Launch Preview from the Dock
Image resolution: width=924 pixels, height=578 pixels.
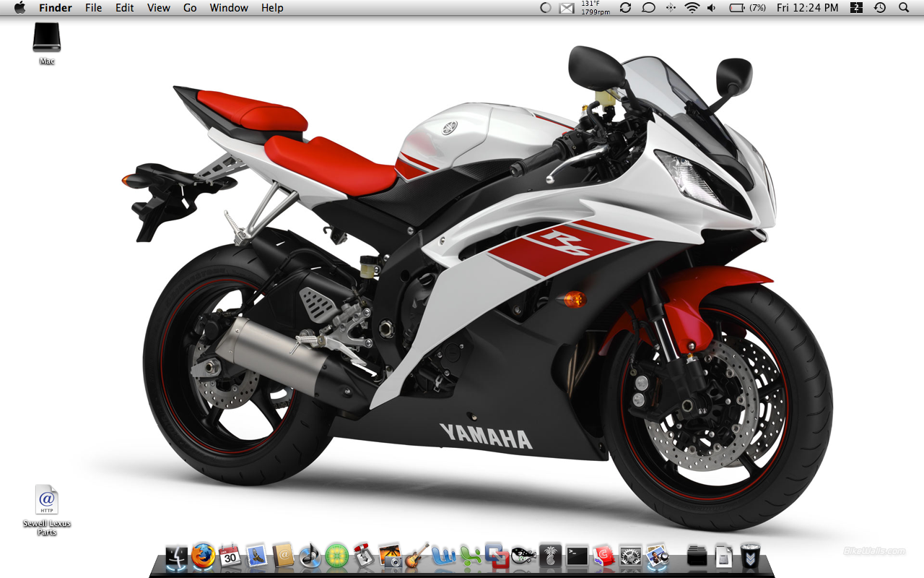(x=658, y=555)
